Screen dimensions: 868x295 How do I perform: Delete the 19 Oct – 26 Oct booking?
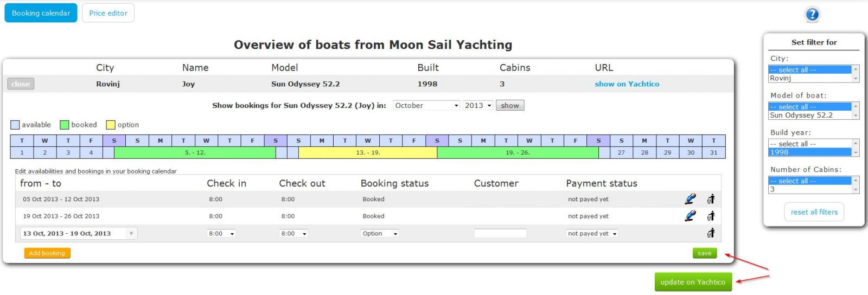tap(711, 216)
